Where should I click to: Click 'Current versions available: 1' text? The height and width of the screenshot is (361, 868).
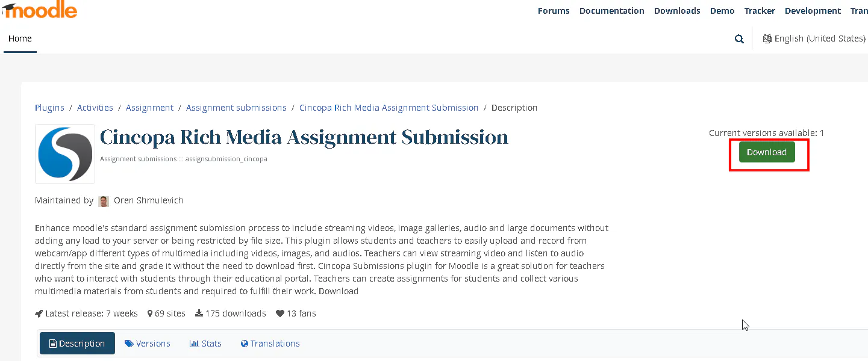tap(767, 133)
